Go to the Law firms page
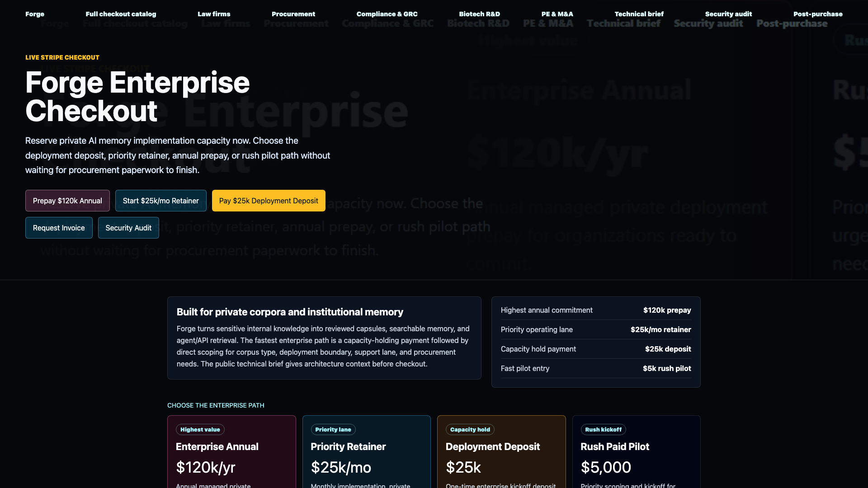 (214, 14)
